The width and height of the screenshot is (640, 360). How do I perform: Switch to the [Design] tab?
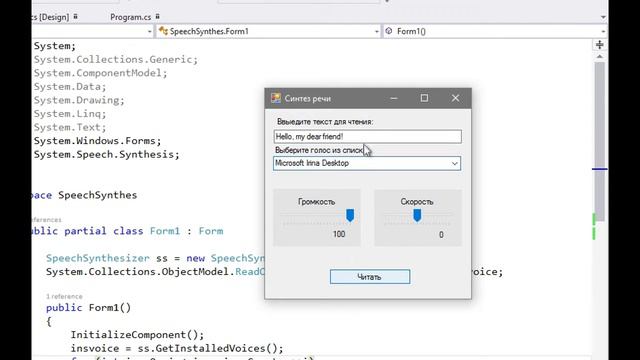click(x=50, y=17)
